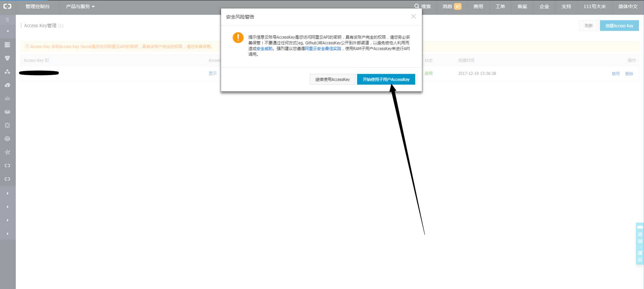Viewport: 644px width, 289px height.
Task: Click 删除 for the access key row
Action: tap(629, 74)
